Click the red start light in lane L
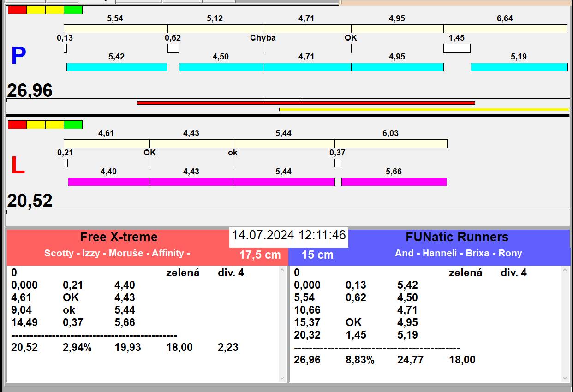 17,125
